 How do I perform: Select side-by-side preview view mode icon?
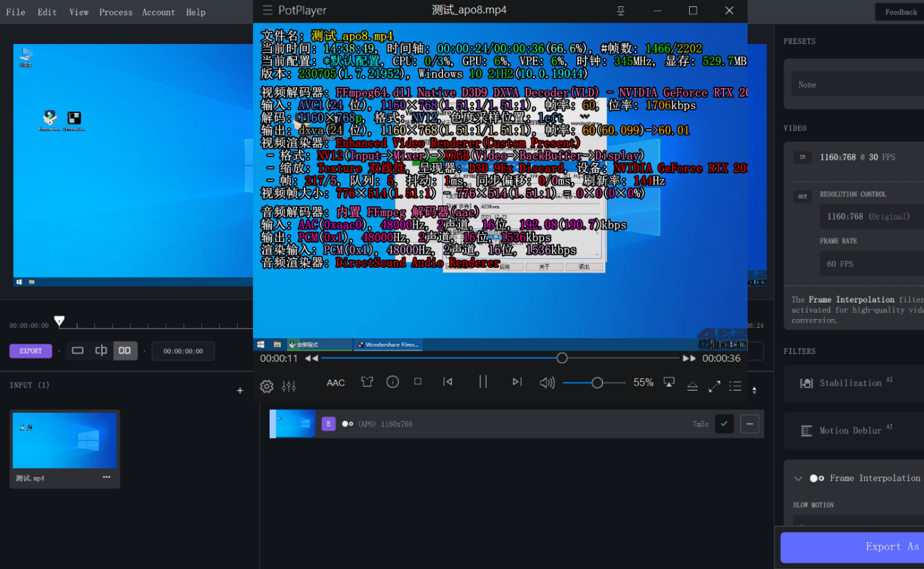pyautogui.click(x=125, y=351)
